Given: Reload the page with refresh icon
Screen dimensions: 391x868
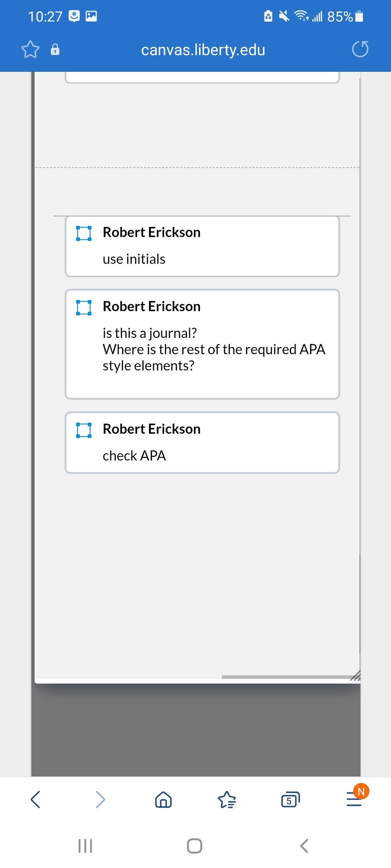Looking at the screenshot, I should point(360,49).
